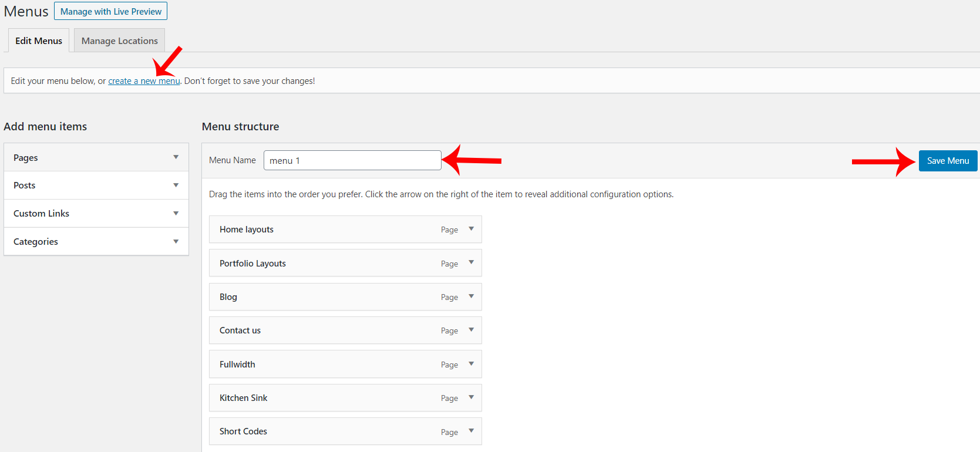
Task: Click the Menu structure heading
Action: 240,127
